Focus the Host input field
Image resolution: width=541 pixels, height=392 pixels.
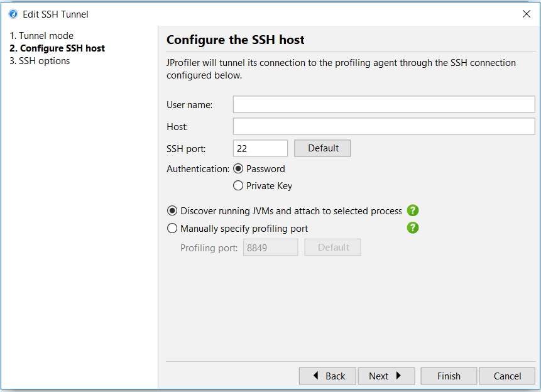384,126
